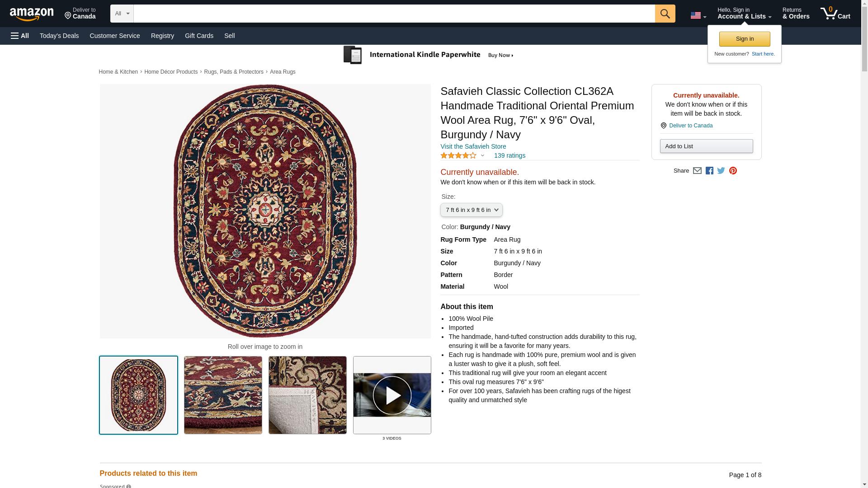Click into the Amazon search field
Image resolution: width=868 pixels, height=488 pixels.
coord(394,14)
